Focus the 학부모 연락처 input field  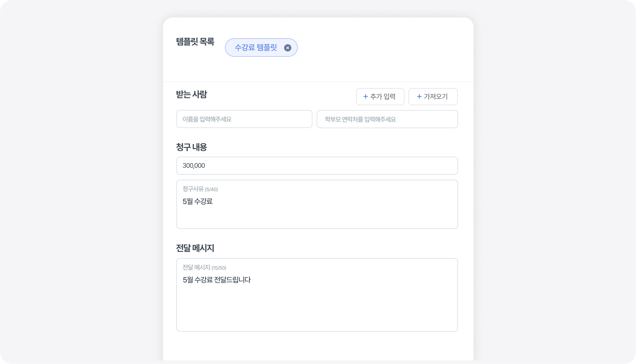tap(387, 119)
